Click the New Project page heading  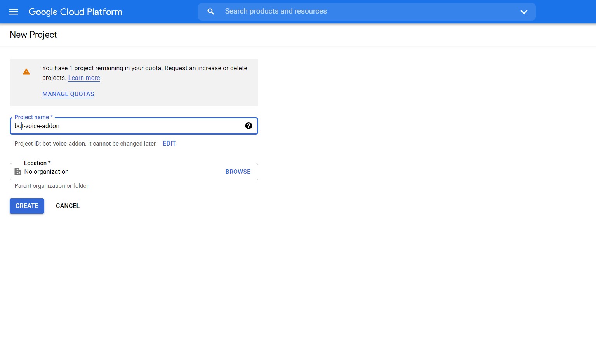point(33,35)
